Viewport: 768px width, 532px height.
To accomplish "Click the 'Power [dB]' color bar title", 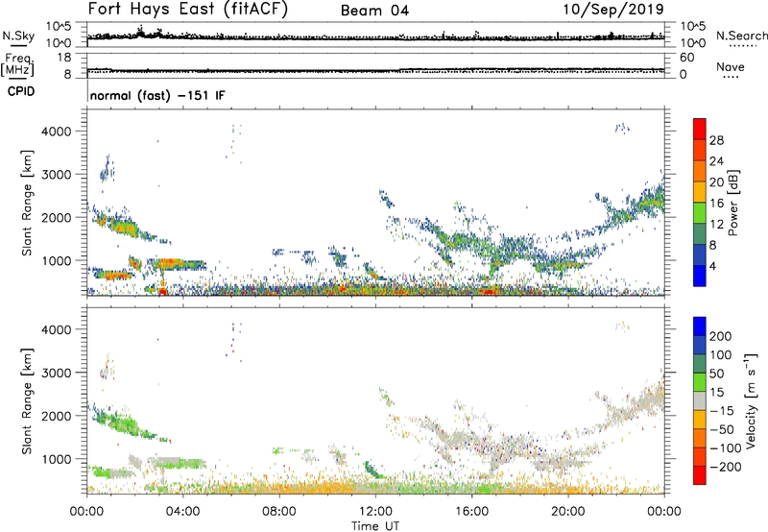I will tap(733, 203).
